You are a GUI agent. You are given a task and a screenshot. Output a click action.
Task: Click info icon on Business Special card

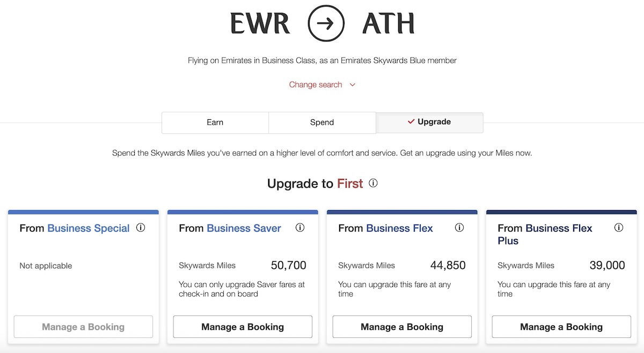(141, 228)
